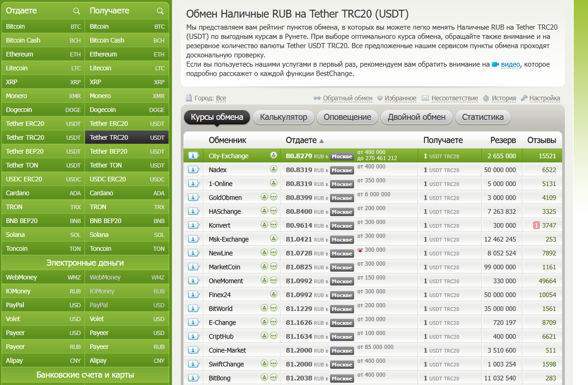Follow the видео link in the description
The height and width of the screenshot is (385, 588).
point(511,64)
